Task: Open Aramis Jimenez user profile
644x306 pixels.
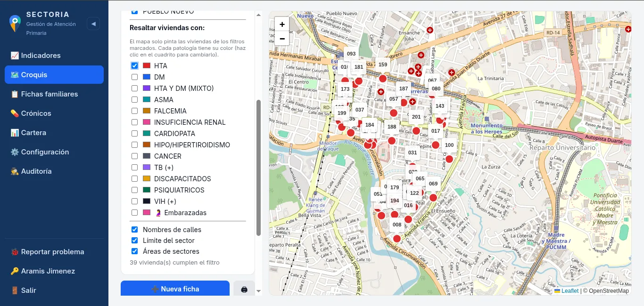Action: click(x=54, y=271)
